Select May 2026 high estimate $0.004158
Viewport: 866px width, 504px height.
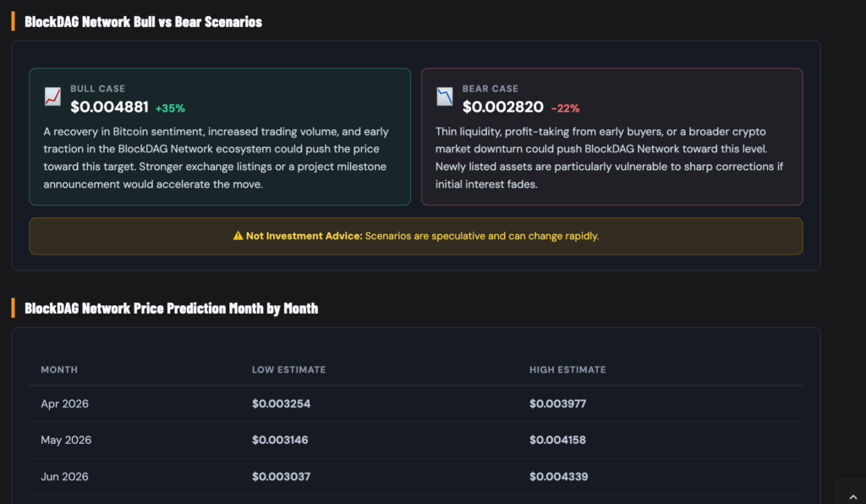pyautogui.click(x=558, y=440)
